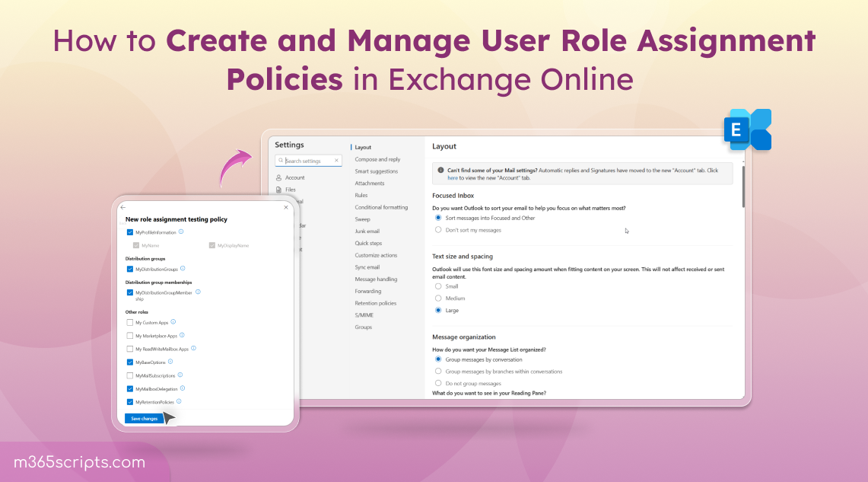Open Groups settings
This screenshot has width=868, height=482.
364,327
